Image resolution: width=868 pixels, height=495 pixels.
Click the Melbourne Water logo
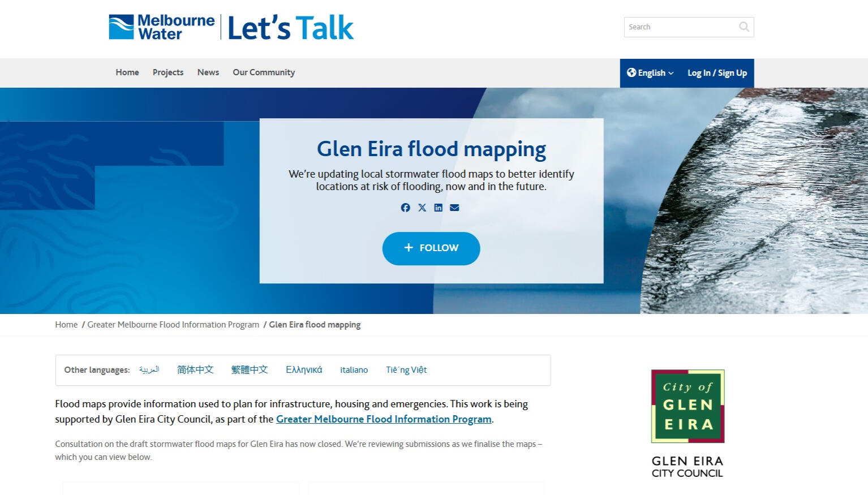tap(161, 27)
